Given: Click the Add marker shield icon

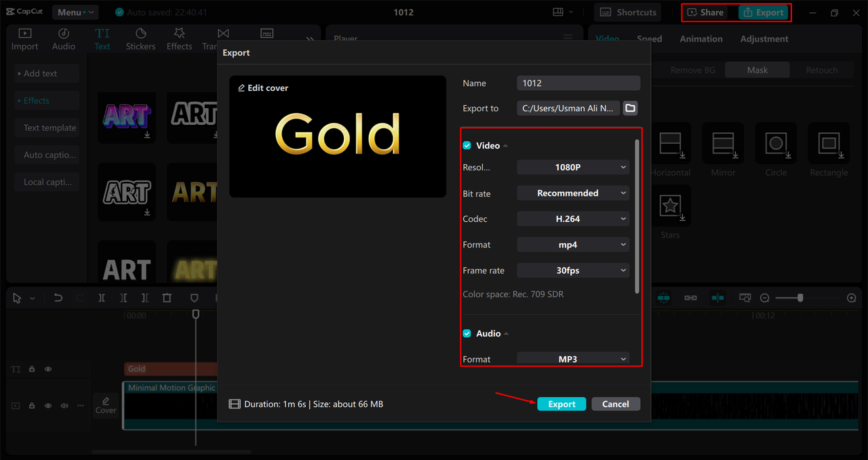Looking at the screenshot, I should (x=194, y=298).
